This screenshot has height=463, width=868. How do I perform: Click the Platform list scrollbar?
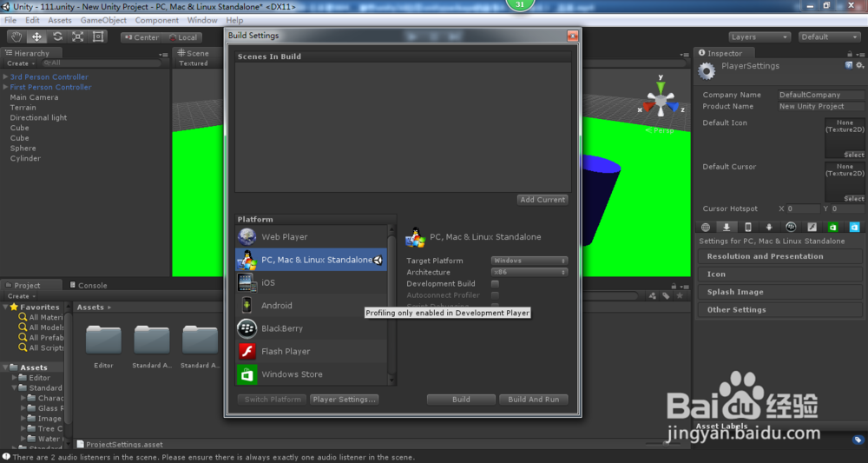coord(392,305)
